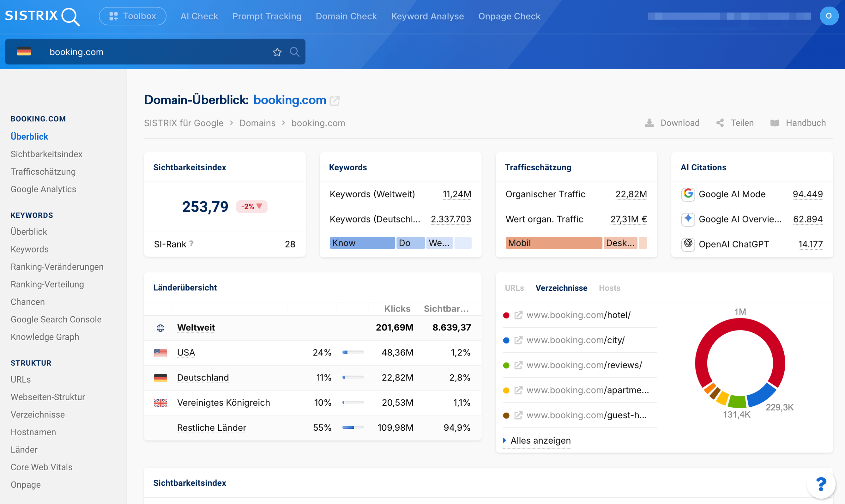Screen dimensions: 845x504
Task: Open AI Check in top navigation
Action: 199,16
